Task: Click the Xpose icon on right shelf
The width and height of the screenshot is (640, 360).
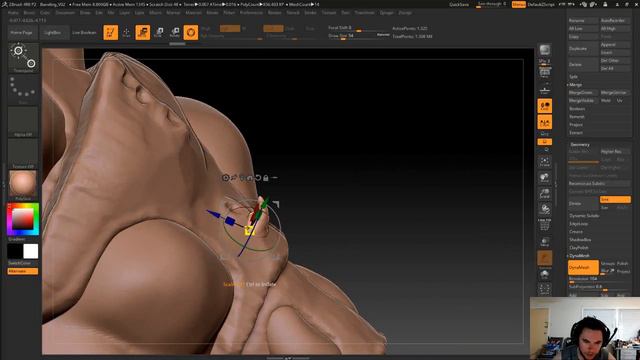Action: point(544,289)
